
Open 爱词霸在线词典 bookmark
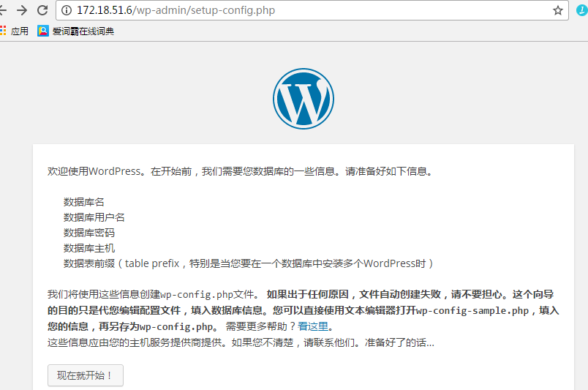pyautogui.click(x=75, y=31)
